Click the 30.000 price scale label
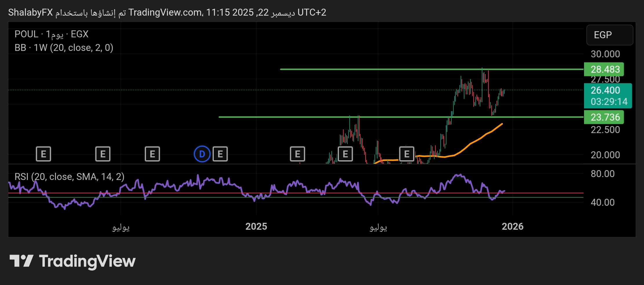The height and width of the screenshot is (285, 644). tap(605, 54)
